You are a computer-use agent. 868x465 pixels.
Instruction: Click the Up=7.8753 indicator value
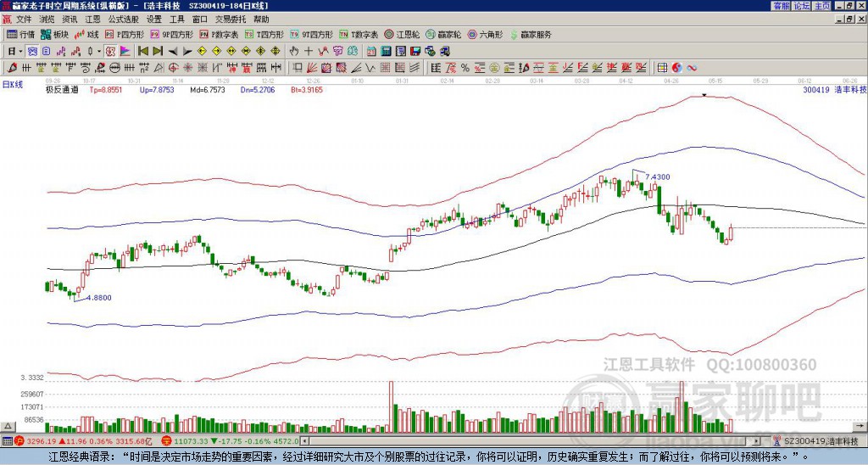point(157,90)
